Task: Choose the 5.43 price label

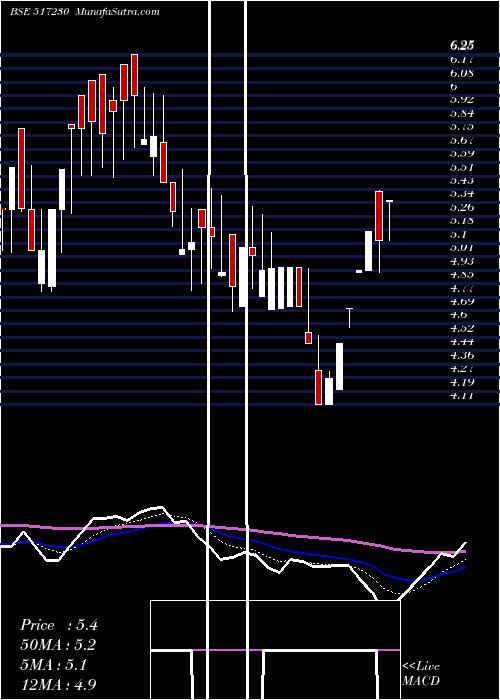Action: coord(462,180)
